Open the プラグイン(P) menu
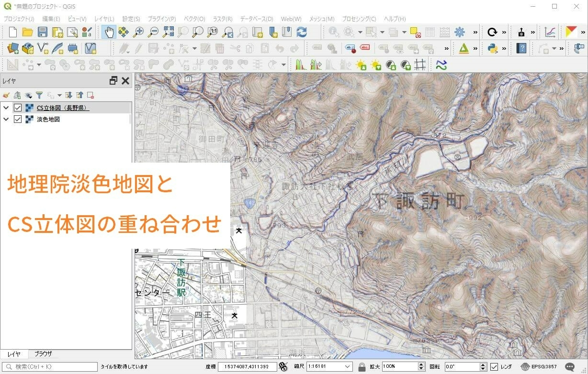The width and height of the screenshot is (588, 374). (x=162, y=19)
